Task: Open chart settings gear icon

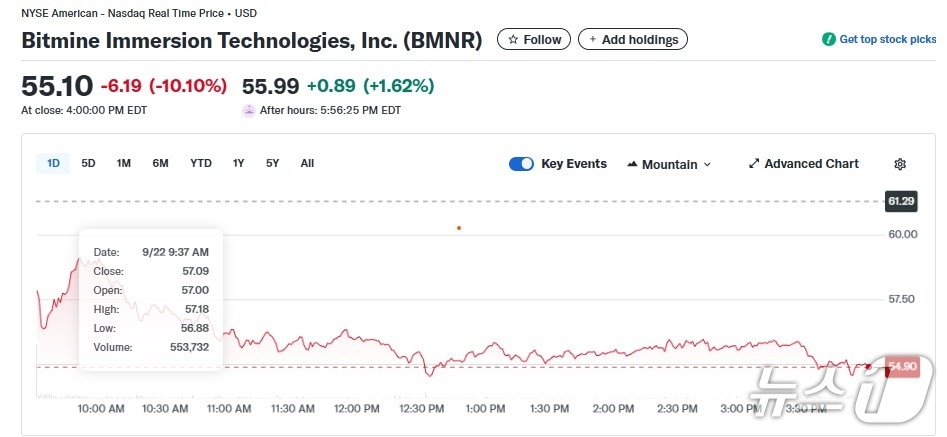Action: coord(900,164)
